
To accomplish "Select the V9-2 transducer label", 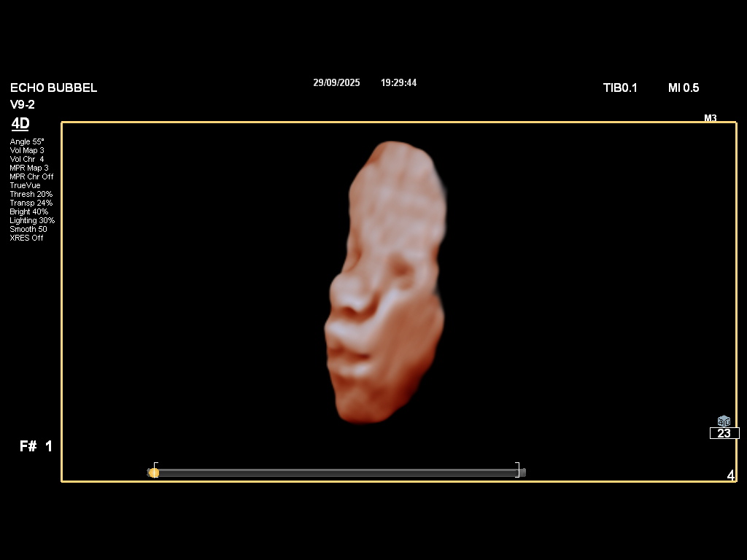I will coord(23,104).
